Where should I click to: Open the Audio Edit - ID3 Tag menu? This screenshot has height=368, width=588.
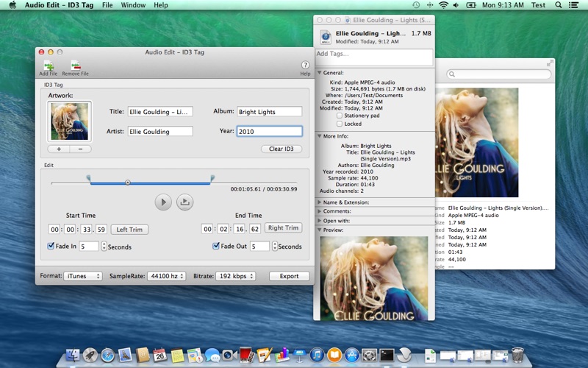59,5
